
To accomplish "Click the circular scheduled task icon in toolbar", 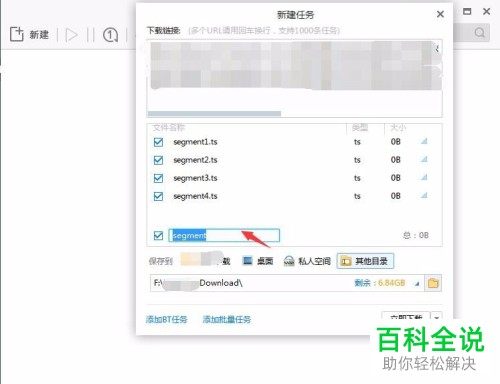I will 110,35.
